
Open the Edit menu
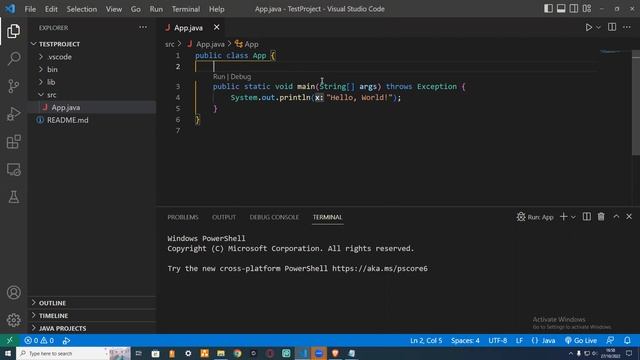pos(51,9)
